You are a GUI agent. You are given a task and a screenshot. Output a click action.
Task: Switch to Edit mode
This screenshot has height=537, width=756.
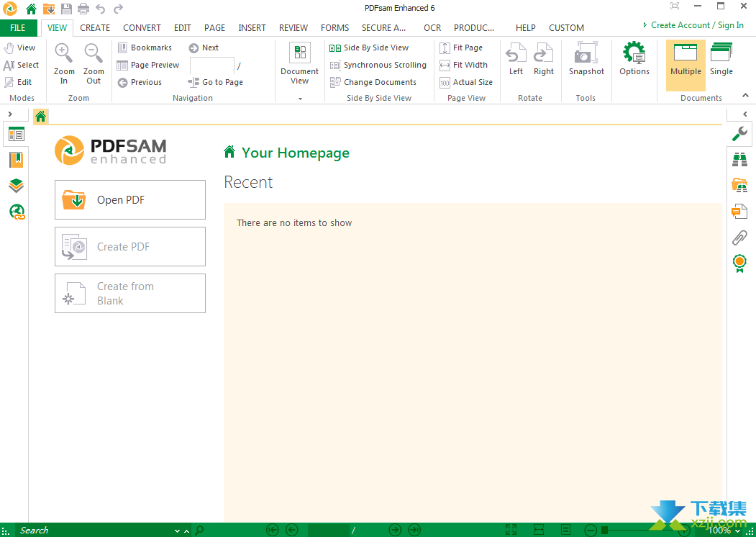(18, 83)
